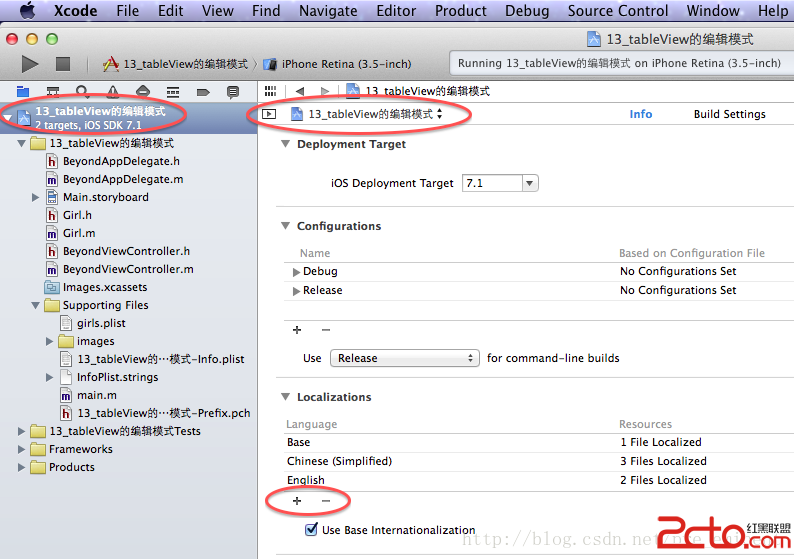Switch to the Build Settings tab
The width and height of the screenshot is (794, 559).
pos(730,114)
